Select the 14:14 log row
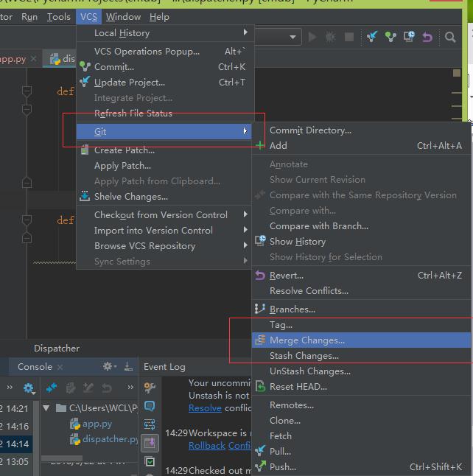This screenshot has height=476, width=473. click(x=16, y=444)
